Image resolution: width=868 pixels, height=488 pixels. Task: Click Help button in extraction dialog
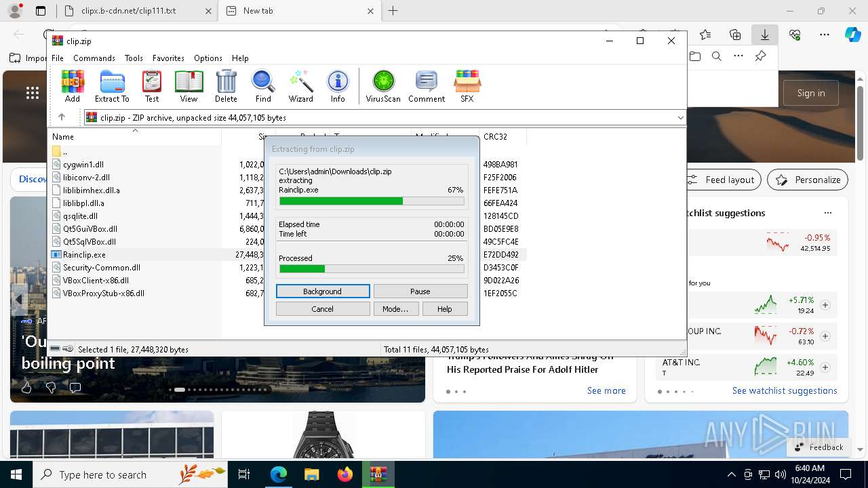click(444, 309)
